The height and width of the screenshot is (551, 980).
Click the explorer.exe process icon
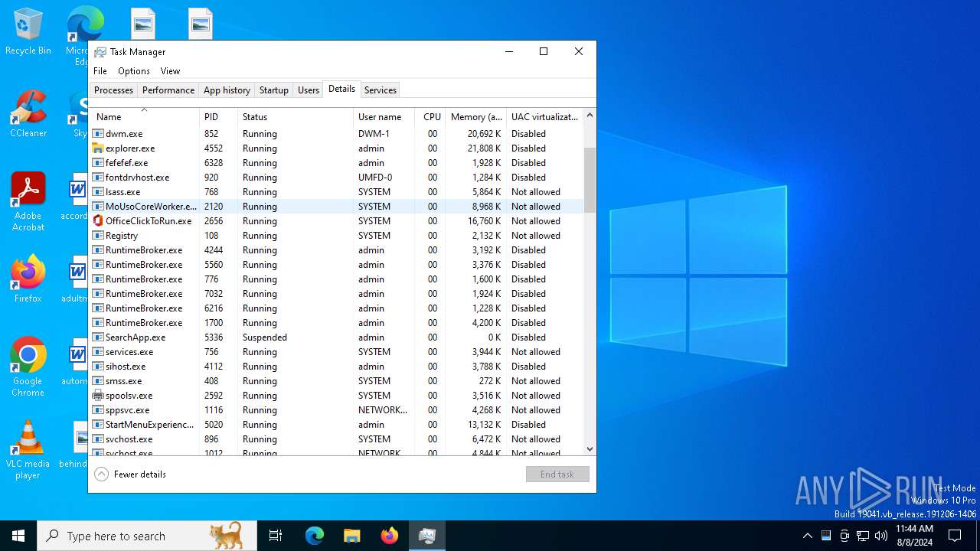tap(98, 148)
